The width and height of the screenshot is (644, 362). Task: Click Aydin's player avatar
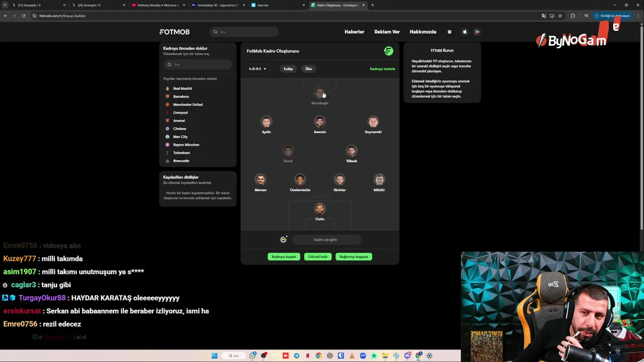click(x=266, y=122)
